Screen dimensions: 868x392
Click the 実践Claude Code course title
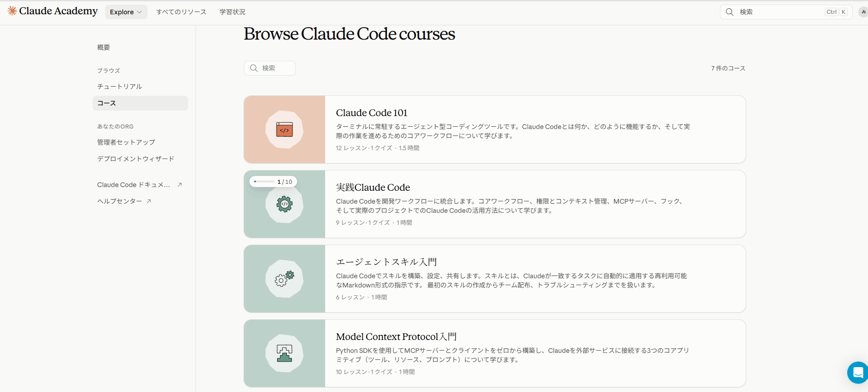[373, 187]
